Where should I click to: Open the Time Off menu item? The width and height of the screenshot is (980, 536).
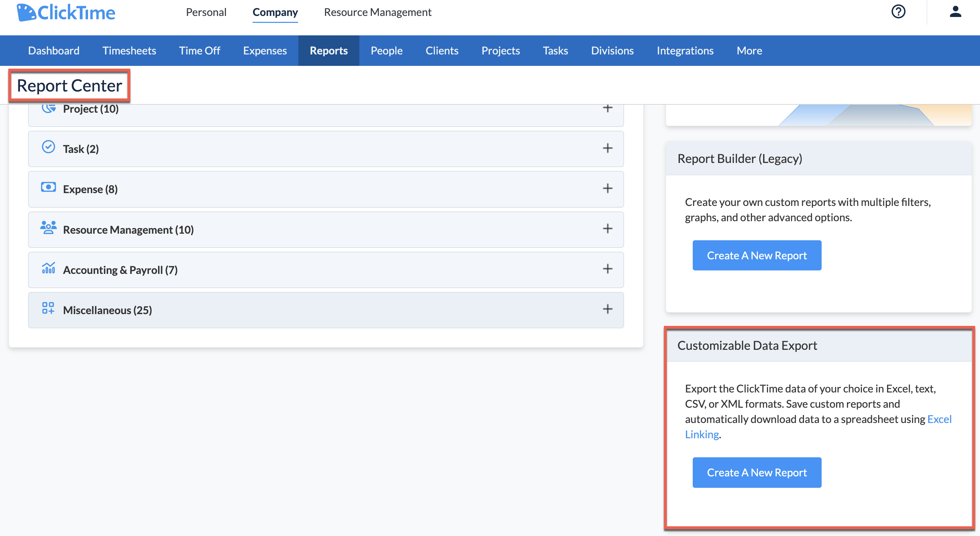point(200,51)
